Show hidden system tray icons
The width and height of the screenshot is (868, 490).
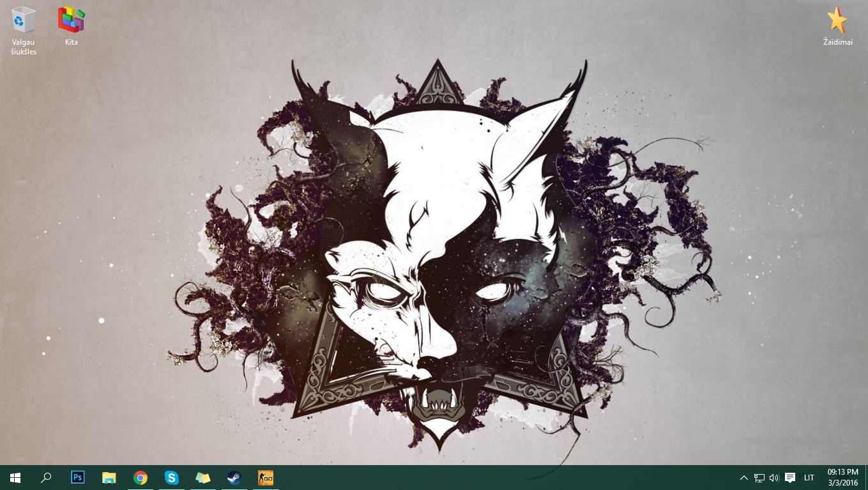click(744, 477)
